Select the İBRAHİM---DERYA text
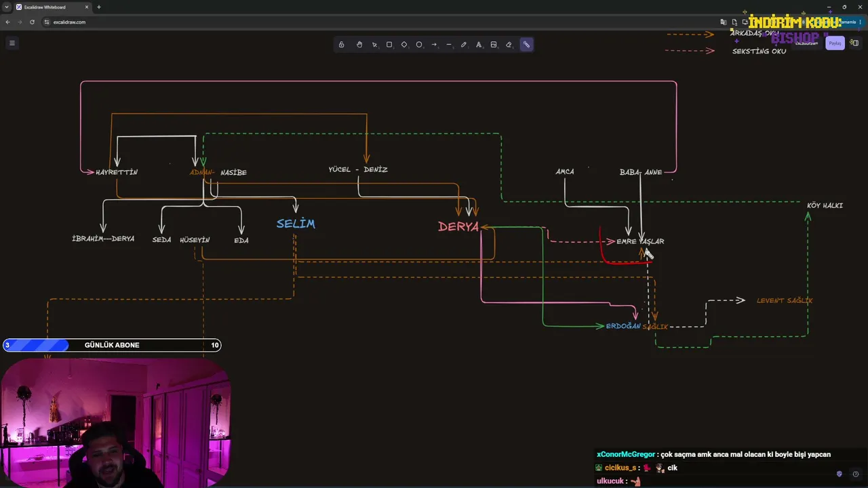Image resolution: width=868 pixels, height=488 pixels. tap(103, 239)
